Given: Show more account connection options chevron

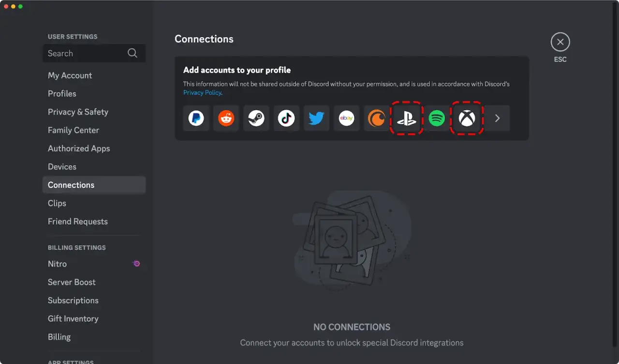Looking at the screenshot, I should pyautogui.click(x=497, y=118).
